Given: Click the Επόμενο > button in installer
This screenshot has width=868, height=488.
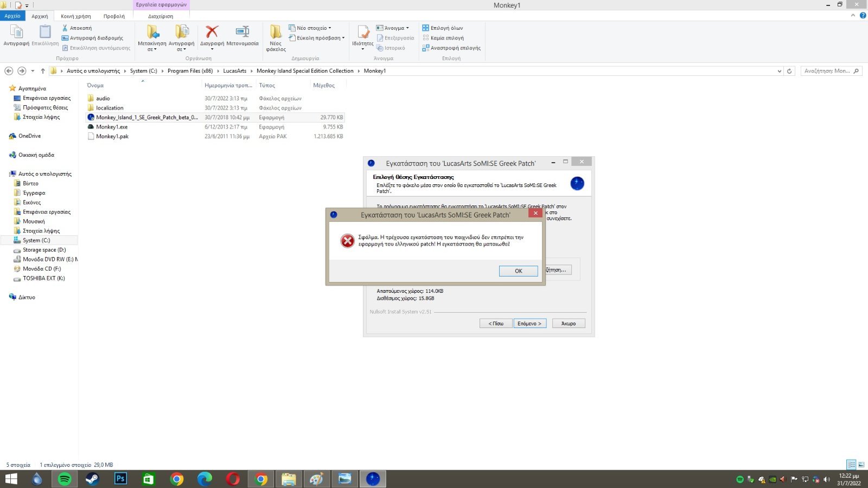Looking at the screenshot, I should 529,323.
